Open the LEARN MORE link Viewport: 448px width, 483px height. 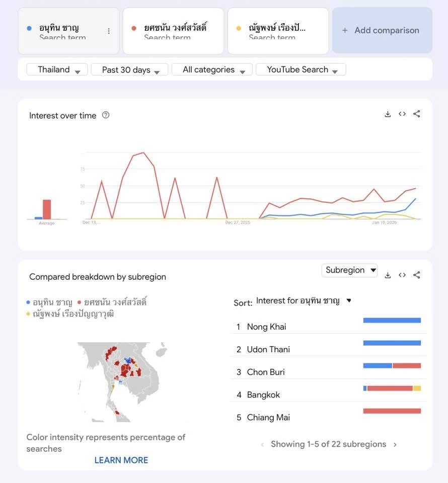coord(121,460)
